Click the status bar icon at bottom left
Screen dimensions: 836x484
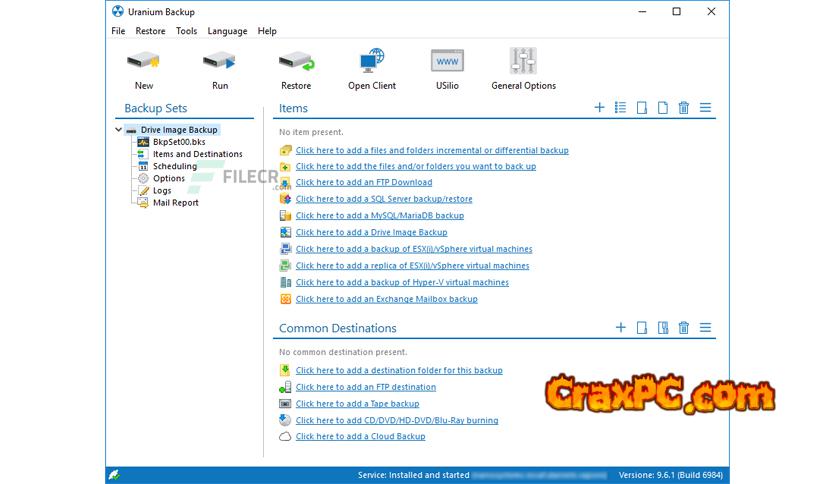coord(115,475)
